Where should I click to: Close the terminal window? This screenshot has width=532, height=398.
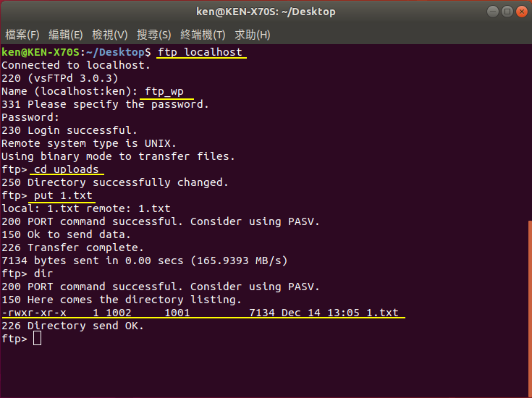click(522, 12)
